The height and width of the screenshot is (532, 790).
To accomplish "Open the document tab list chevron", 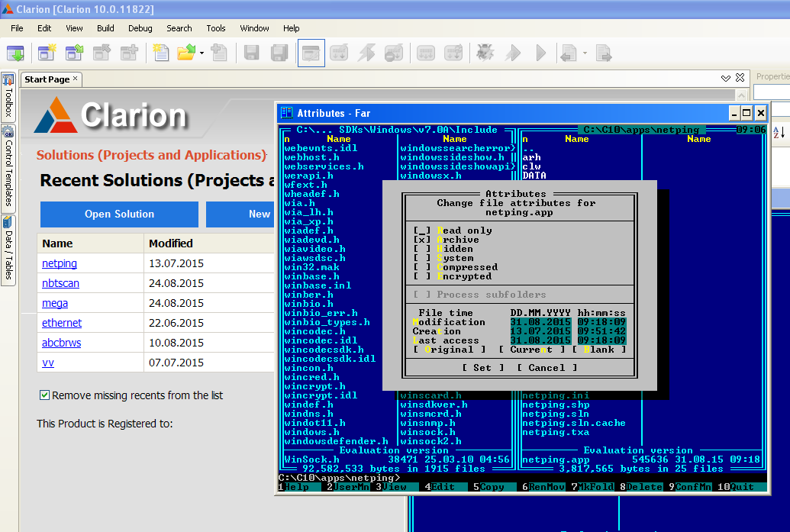I will tap(725, 79).
